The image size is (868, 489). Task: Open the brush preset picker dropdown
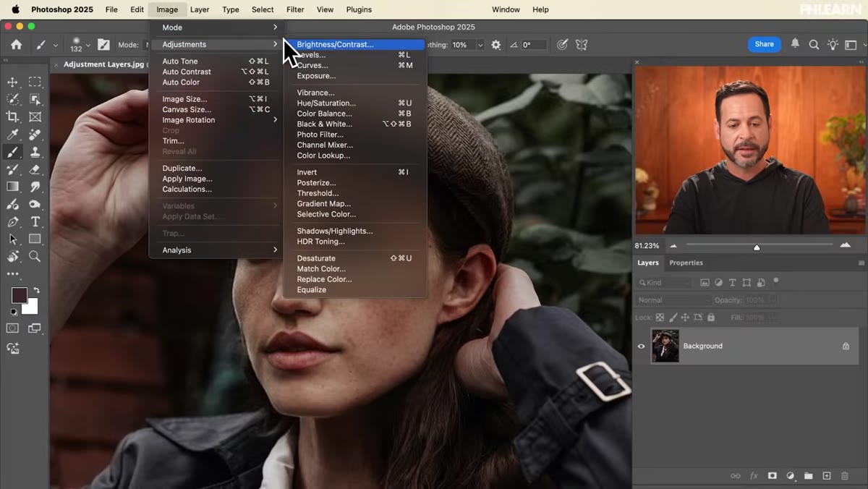tap(88, 45)
